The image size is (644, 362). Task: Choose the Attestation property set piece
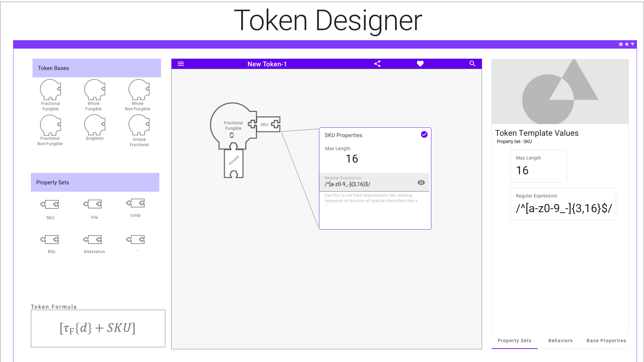click(93, 240)
